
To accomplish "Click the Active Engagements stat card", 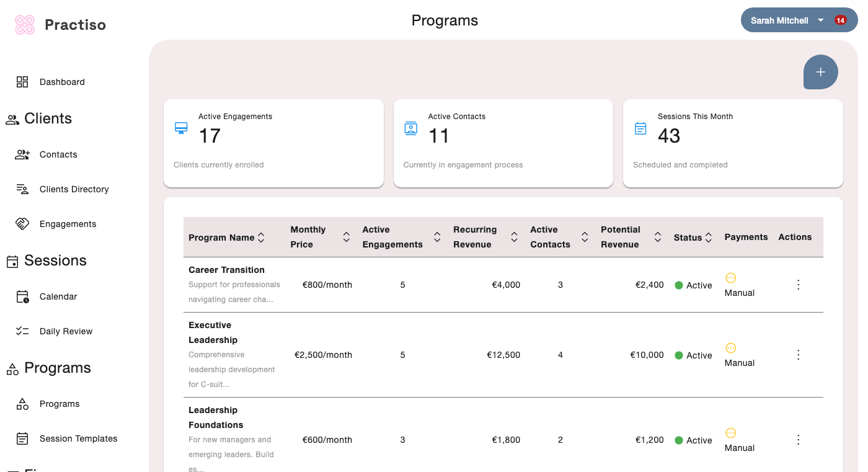I will 273,143.
